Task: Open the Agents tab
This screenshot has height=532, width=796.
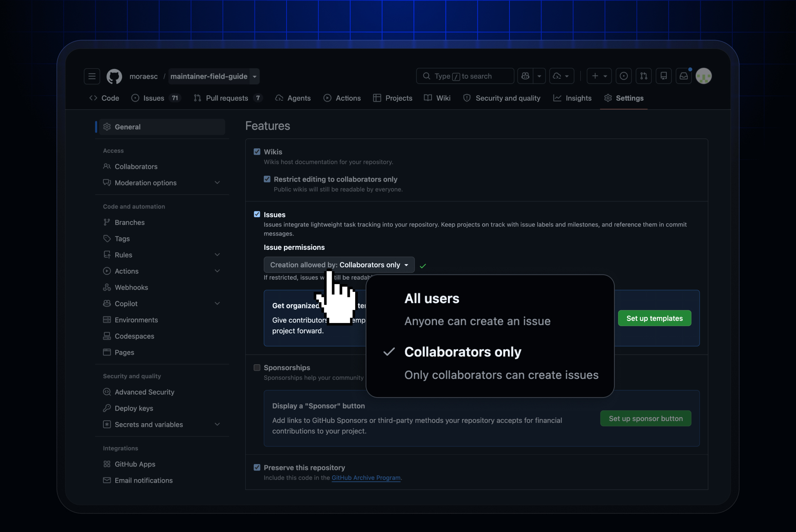Action: pos(293,98)
